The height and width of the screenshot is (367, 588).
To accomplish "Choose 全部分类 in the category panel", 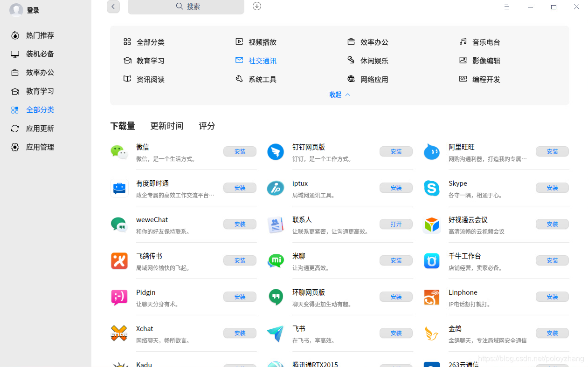I will pos(144,42).
